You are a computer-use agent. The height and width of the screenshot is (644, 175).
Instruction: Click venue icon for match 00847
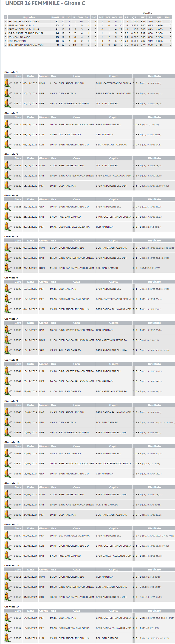click(8, 423)
